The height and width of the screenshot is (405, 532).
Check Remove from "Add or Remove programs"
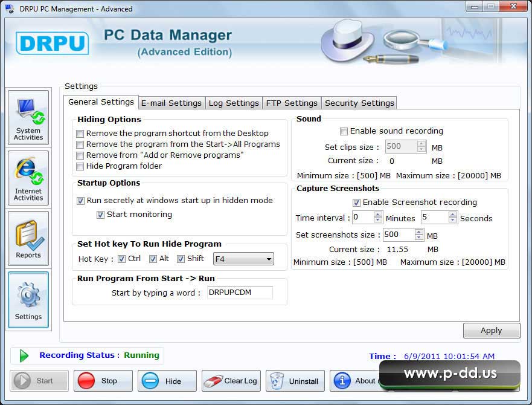(x=80, y=155)
